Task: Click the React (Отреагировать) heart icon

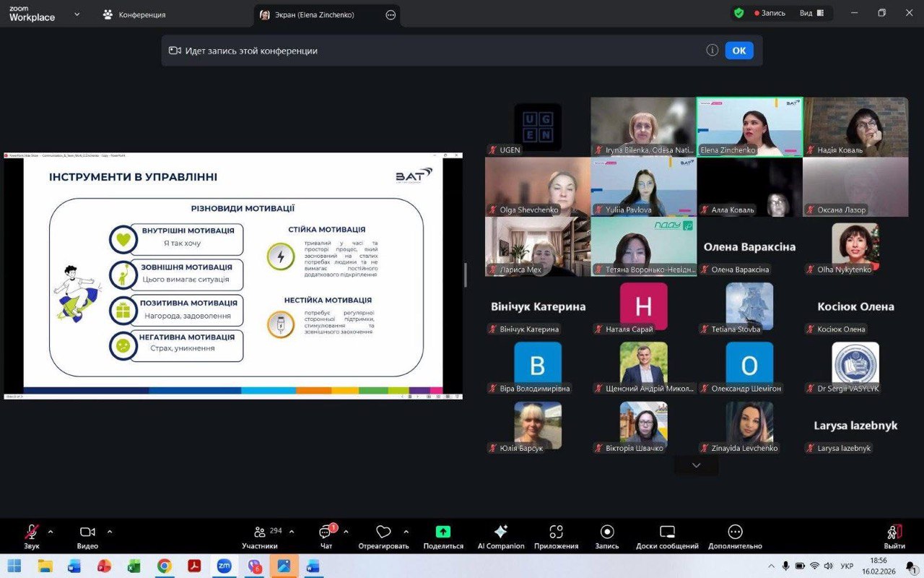Action: [383, 532]
